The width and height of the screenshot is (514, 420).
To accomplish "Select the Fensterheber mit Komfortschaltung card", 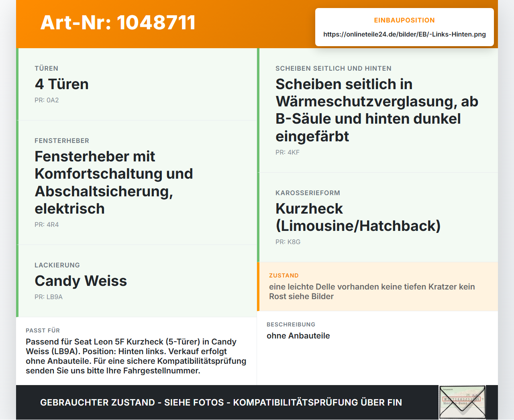I will click(137, 183).
